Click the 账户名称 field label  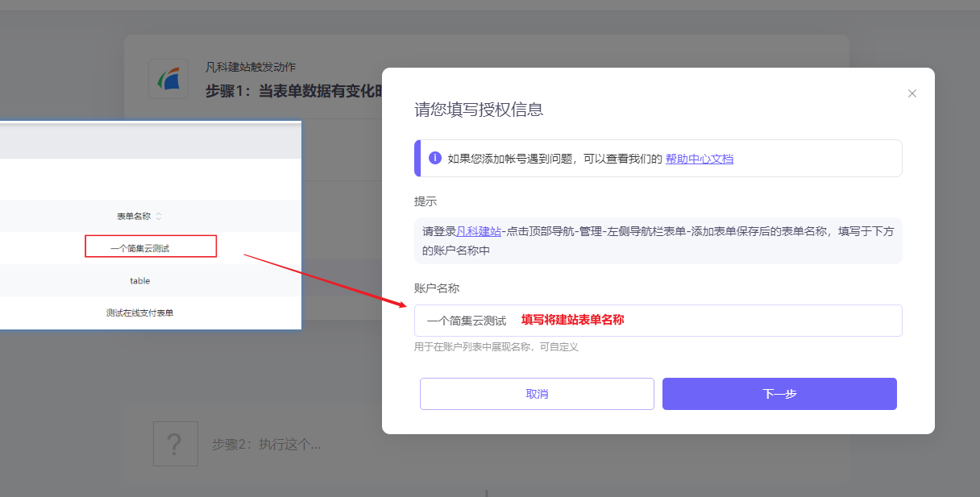click(x=437, y=288)
